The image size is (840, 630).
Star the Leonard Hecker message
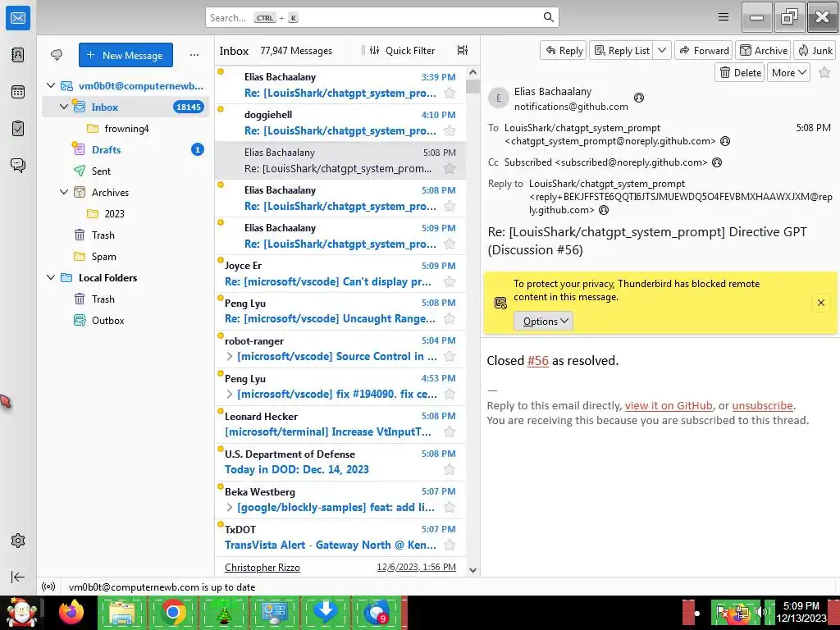click(x=450, y=431)
